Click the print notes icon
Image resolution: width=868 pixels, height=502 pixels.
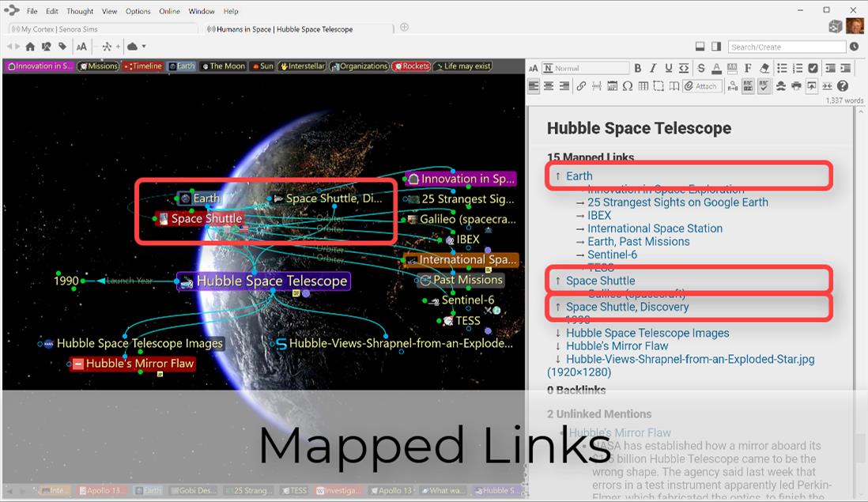(796, 86)
